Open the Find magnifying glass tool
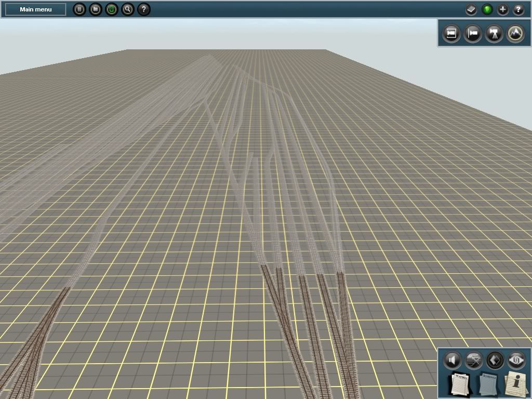 (x=128, y=9)
